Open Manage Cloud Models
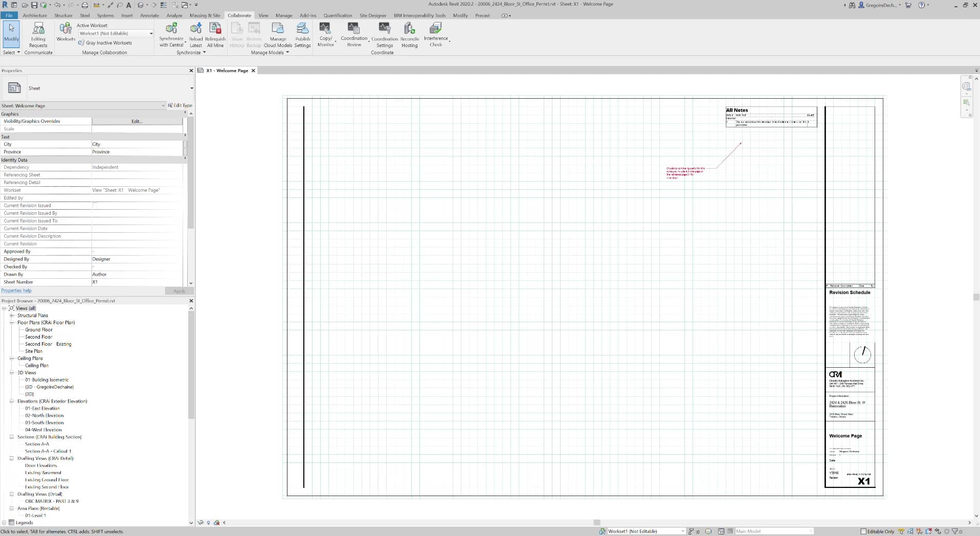 click(x=278, y=34)
